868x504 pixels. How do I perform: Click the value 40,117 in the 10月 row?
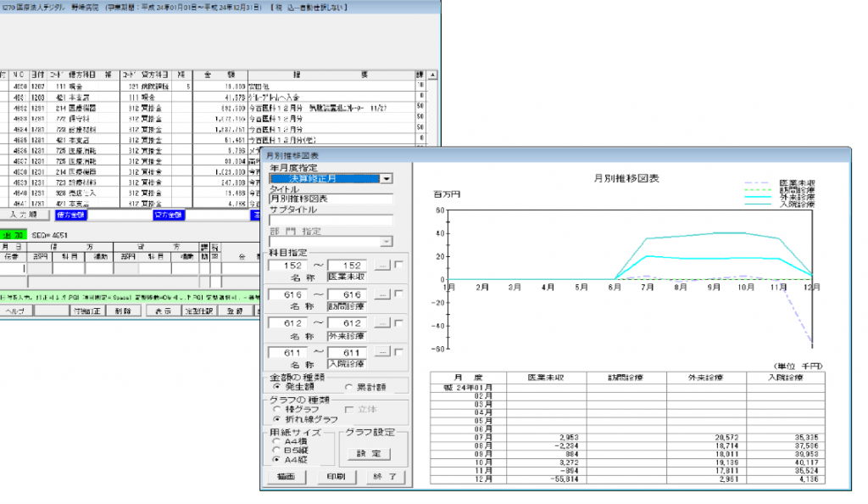tap(807, 462)
